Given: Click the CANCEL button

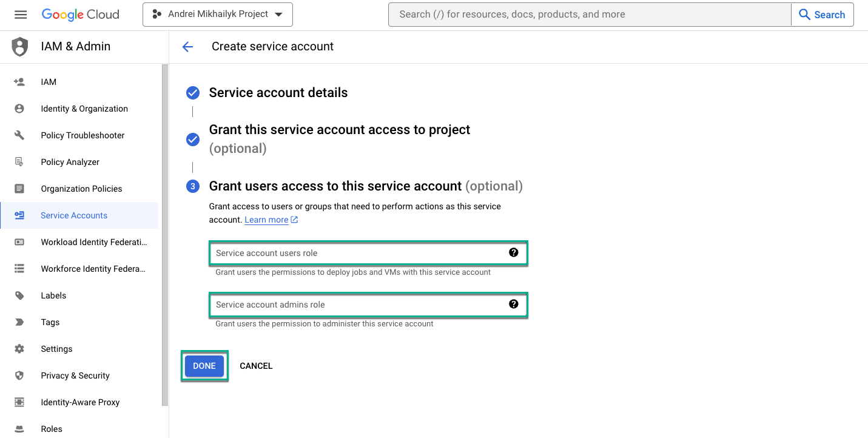Looking at the screenshot, I should point(256,366).
